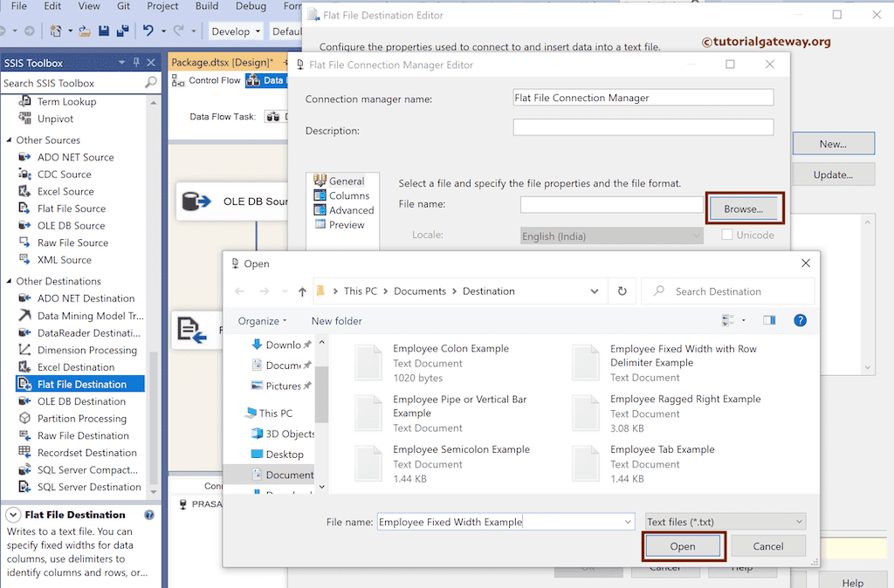This screenshot has height=588, width=894.
Task: Click the New... button
Action: pos(832,142)
